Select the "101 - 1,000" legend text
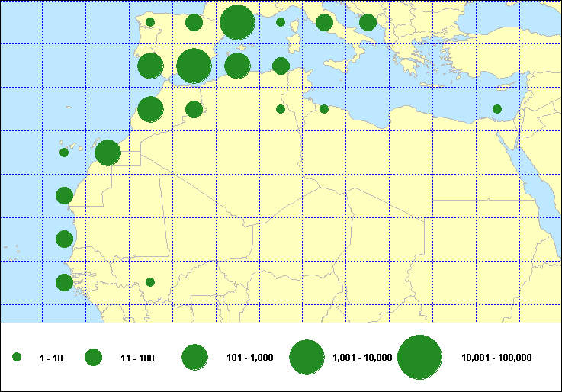 click(x=249, y=357)
